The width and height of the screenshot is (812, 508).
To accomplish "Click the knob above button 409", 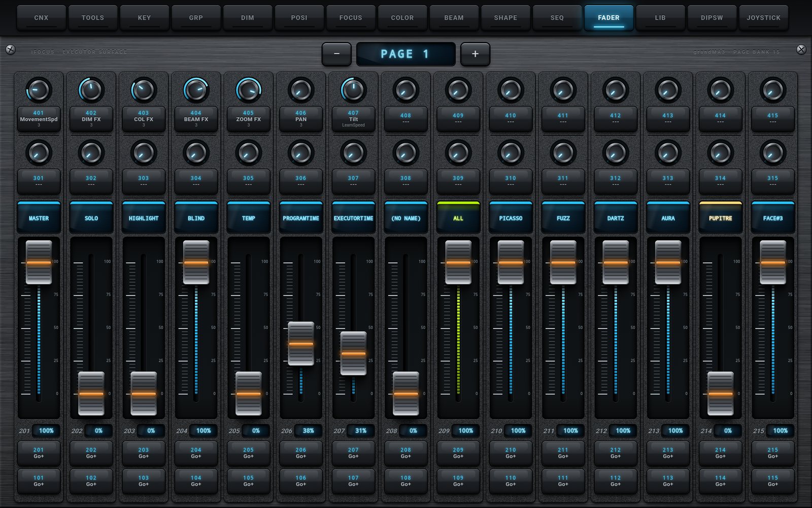I will (458, 90).
